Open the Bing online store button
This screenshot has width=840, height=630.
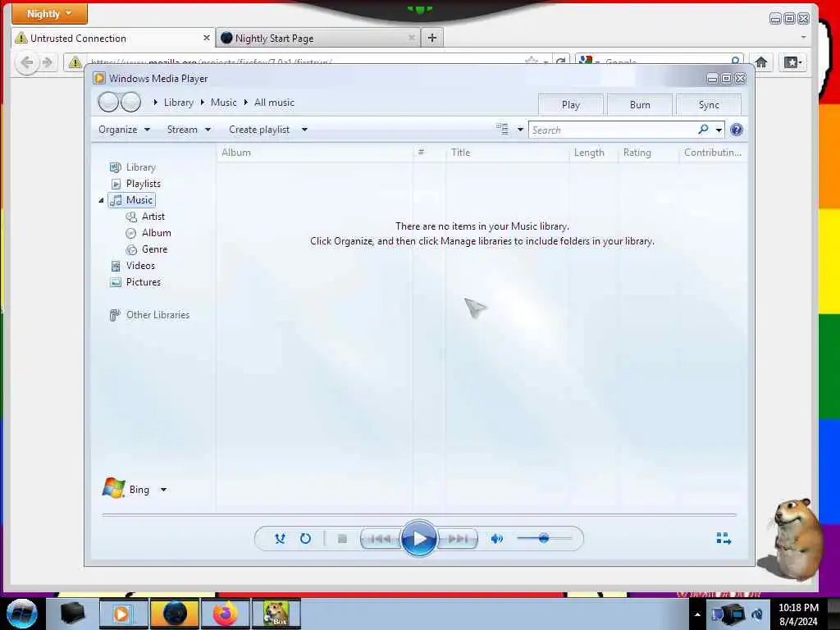pyautogui.click(x=126, y=489)
